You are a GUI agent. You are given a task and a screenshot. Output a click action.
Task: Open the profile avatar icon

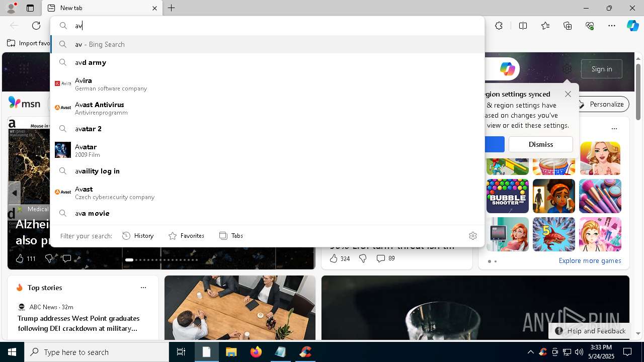pyautogui.click(x=11, y=8)
